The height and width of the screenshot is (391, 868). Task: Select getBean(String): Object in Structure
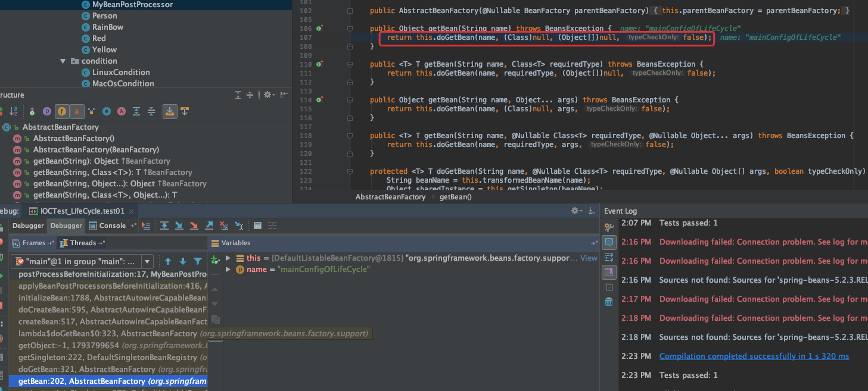click(101, 161)
